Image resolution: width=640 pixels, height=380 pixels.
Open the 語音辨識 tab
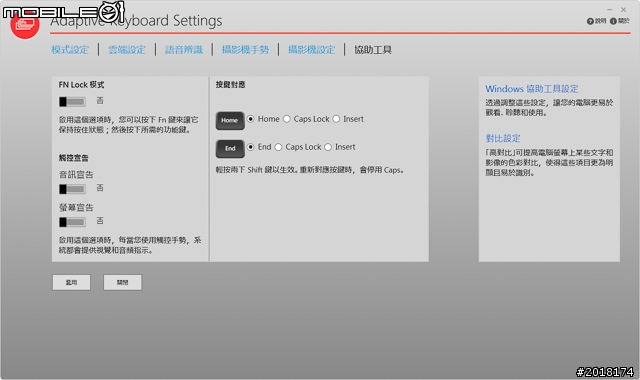click(184, 50)
